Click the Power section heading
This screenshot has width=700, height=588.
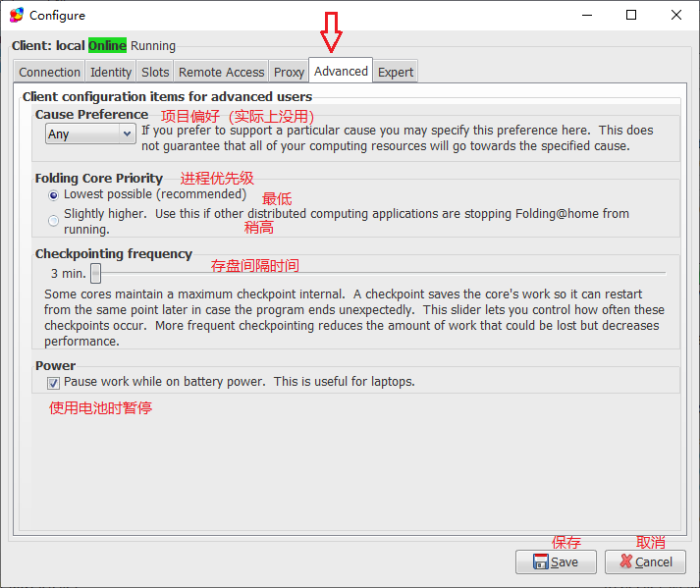[x=55, y=365]
